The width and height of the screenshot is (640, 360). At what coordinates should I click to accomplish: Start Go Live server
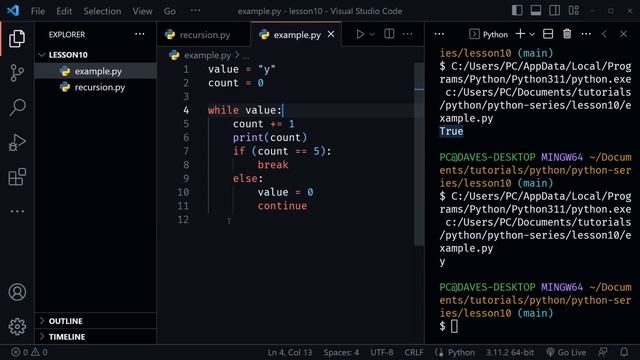[x=566, y=352]
